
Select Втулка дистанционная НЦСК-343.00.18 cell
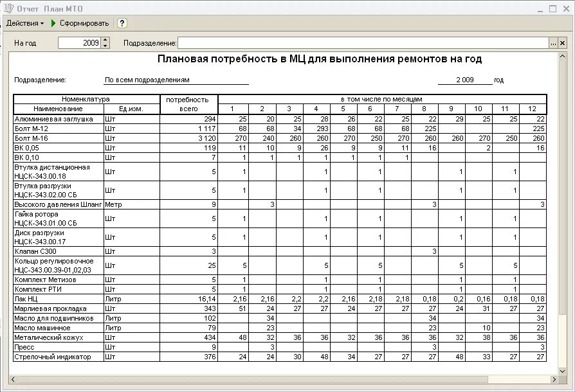click(x=59, y=172)
